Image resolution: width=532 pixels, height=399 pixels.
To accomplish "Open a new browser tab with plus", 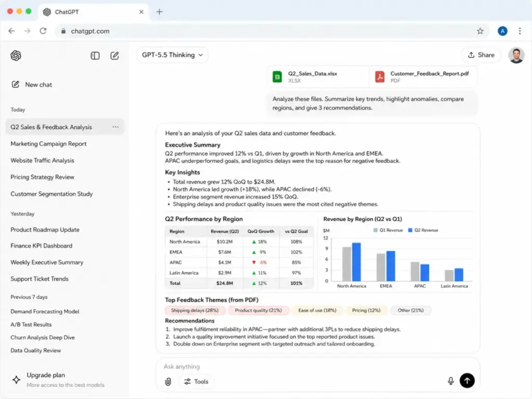I will pos(159,12).
